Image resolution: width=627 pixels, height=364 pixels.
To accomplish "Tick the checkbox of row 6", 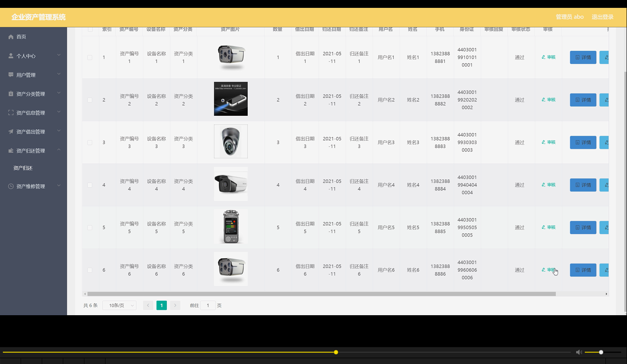I will click(90, 270).
